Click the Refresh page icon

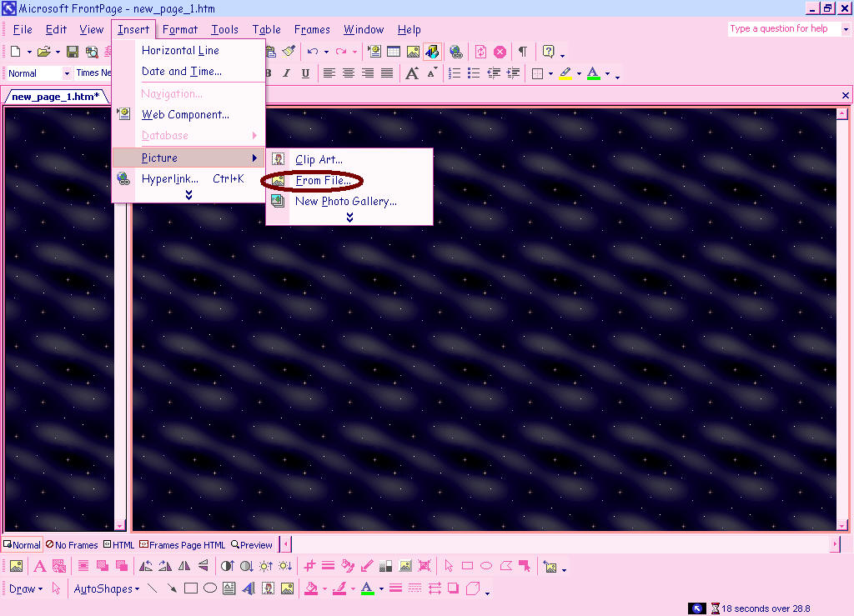coord(480,51)
